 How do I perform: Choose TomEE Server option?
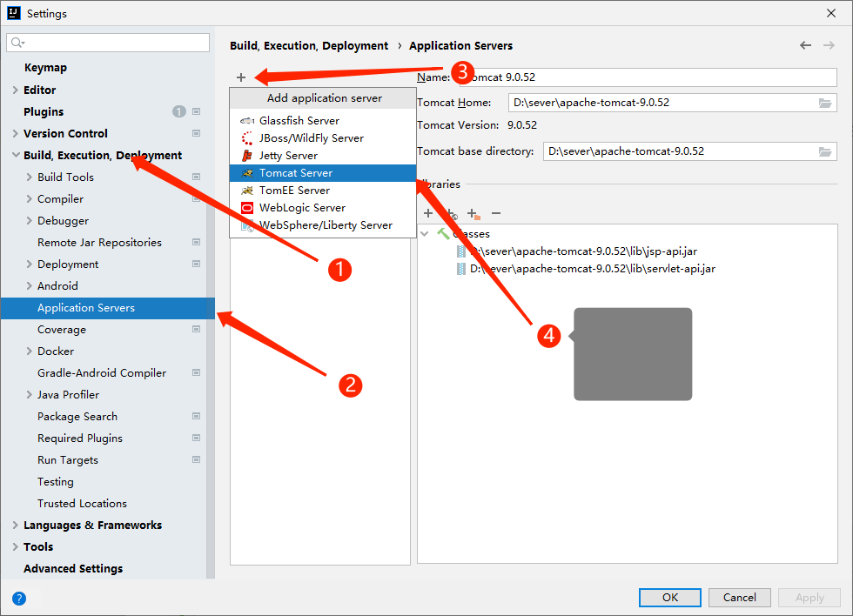pos(323,191)
